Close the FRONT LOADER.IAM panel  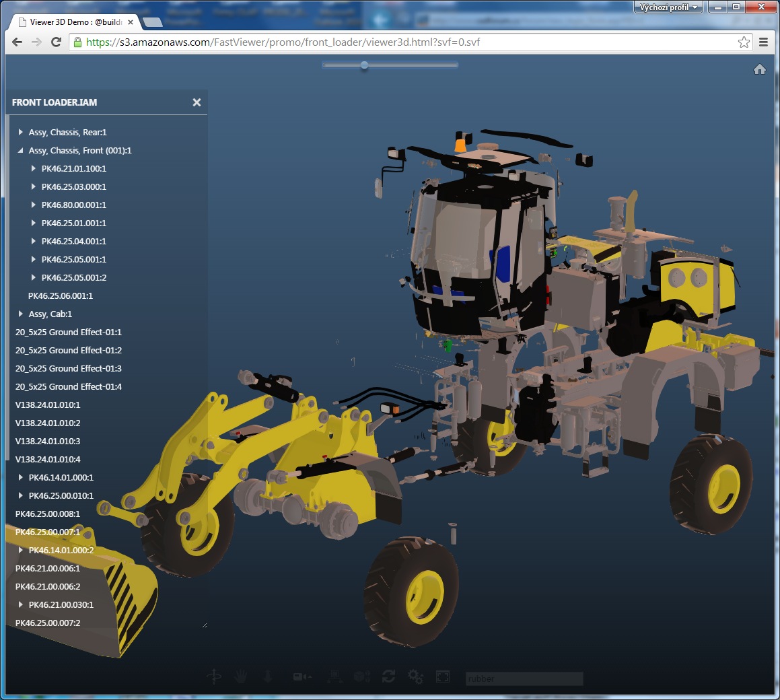[x=197, y=102]
